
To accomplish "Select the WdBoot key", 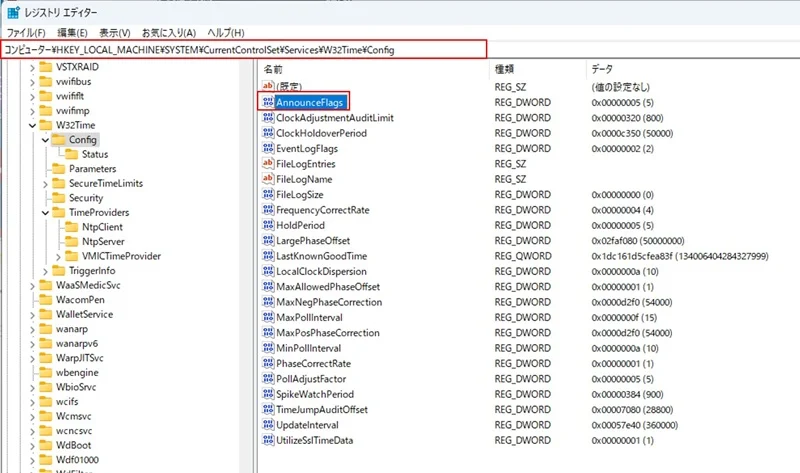I will tap(73, 445).
